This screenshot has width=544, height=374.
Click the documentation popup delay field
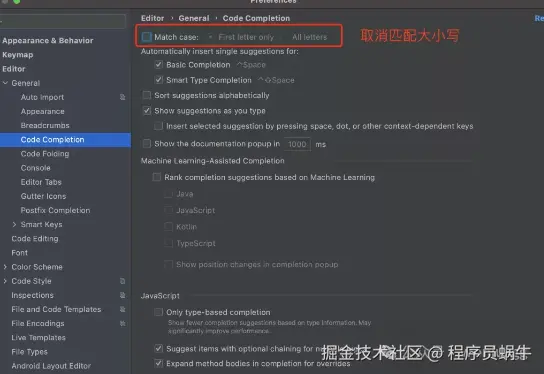click(x=297, y=144)
